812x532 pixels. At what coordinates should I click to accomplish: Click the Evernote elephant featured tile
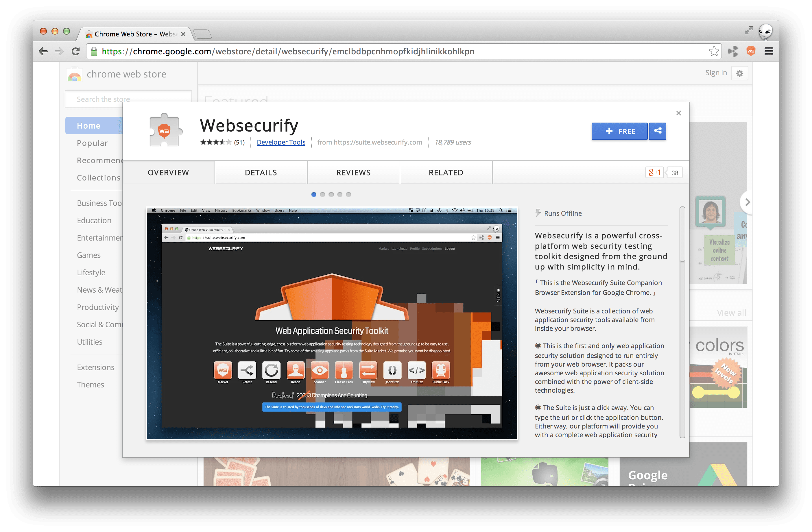pyautogui.click(x=545, y=472)
